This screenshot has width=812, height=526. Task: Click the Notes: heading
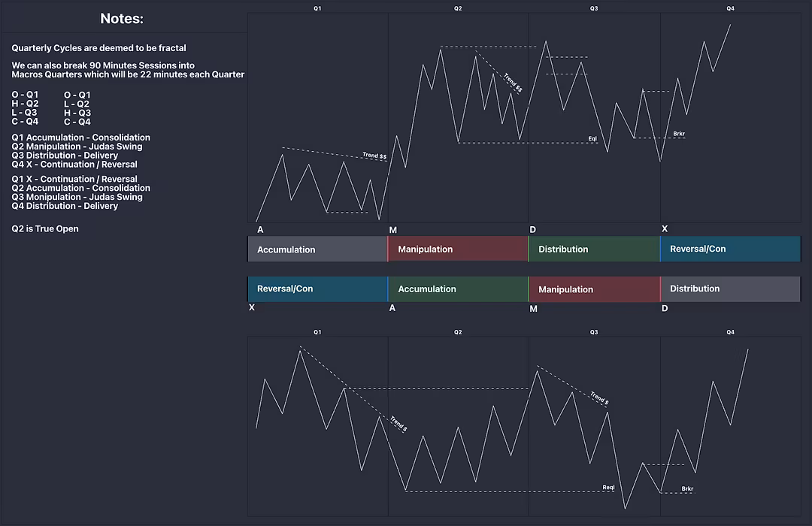coord(122,19)
